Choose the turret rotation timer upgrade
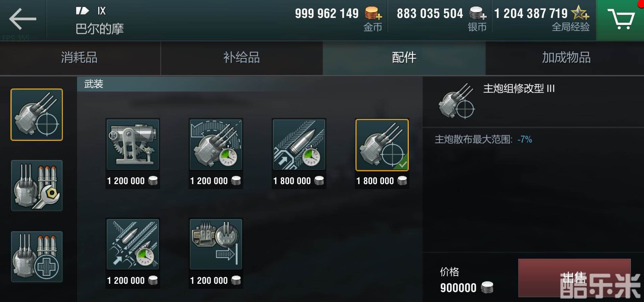 216,145
